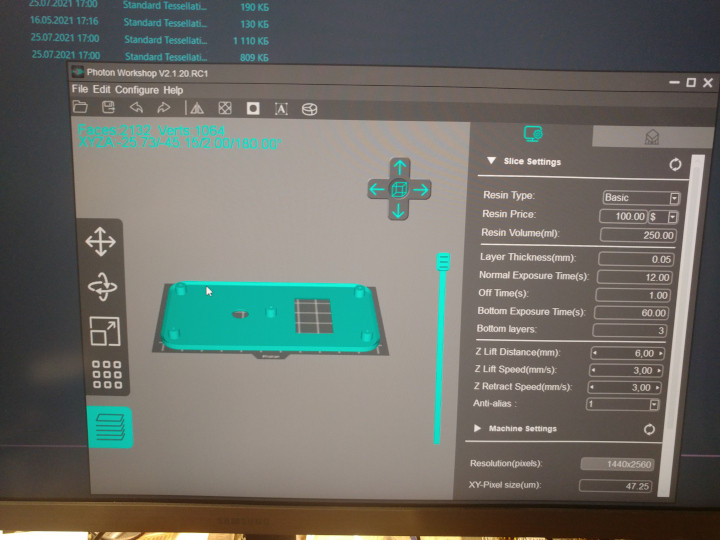Click the highlighted layers slice icon

(x=109, y=427)
